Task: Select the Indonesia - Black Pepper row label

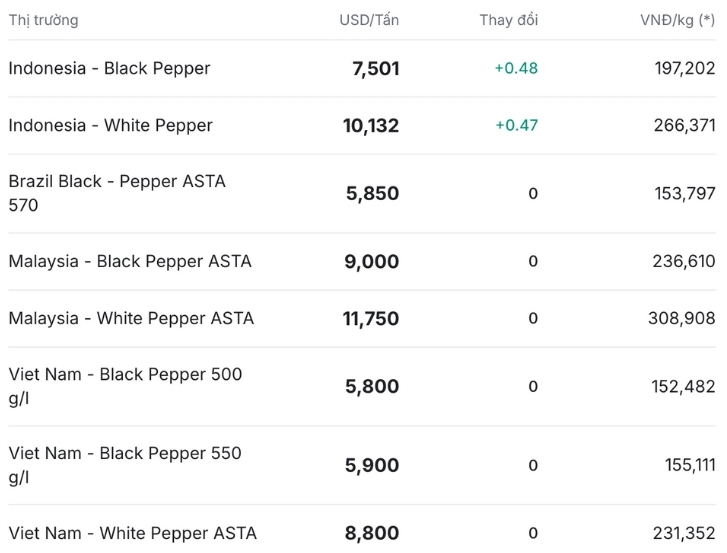Action: [x=109, y=69]
